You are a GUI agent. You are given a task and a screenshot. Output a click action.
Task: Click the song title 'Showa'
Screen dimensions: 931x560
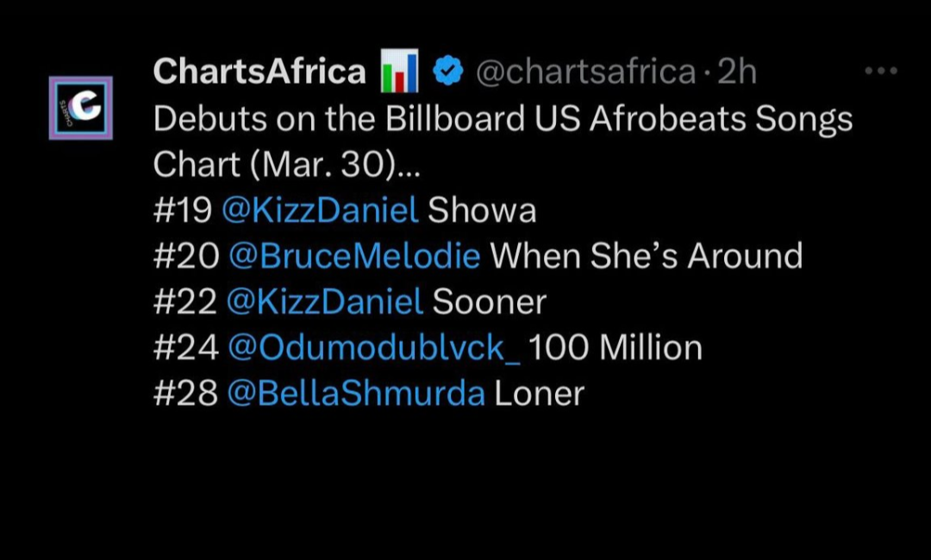coord(482,211)
